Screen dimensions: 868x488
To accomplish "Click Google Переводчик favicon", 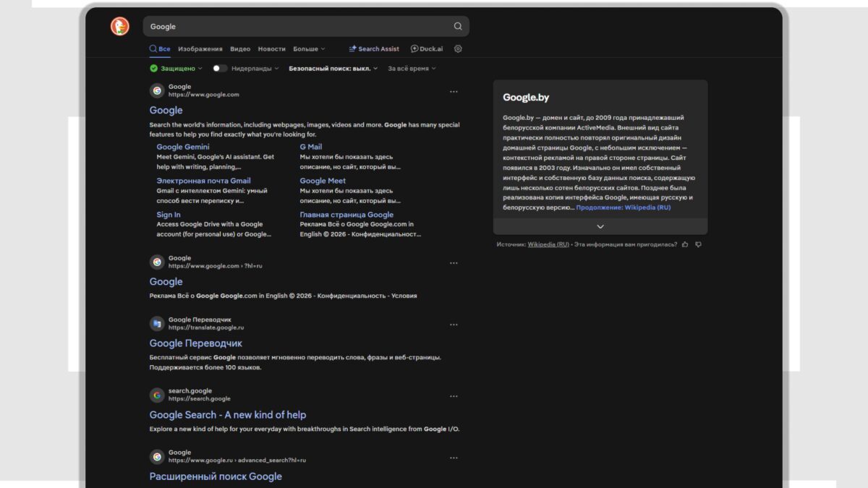I will click(157, 323).
